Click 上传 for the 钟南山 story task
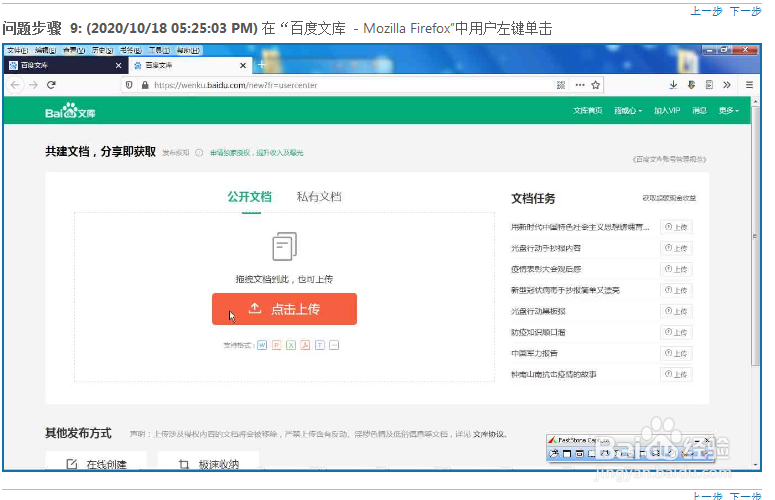Screen dimensions: 775x500 [676, 375]
